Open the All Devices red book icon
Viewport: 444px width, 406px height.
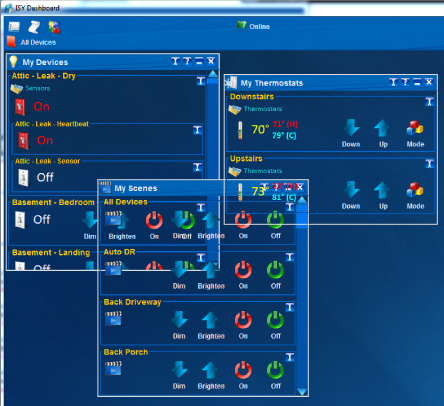click(12, 42)
